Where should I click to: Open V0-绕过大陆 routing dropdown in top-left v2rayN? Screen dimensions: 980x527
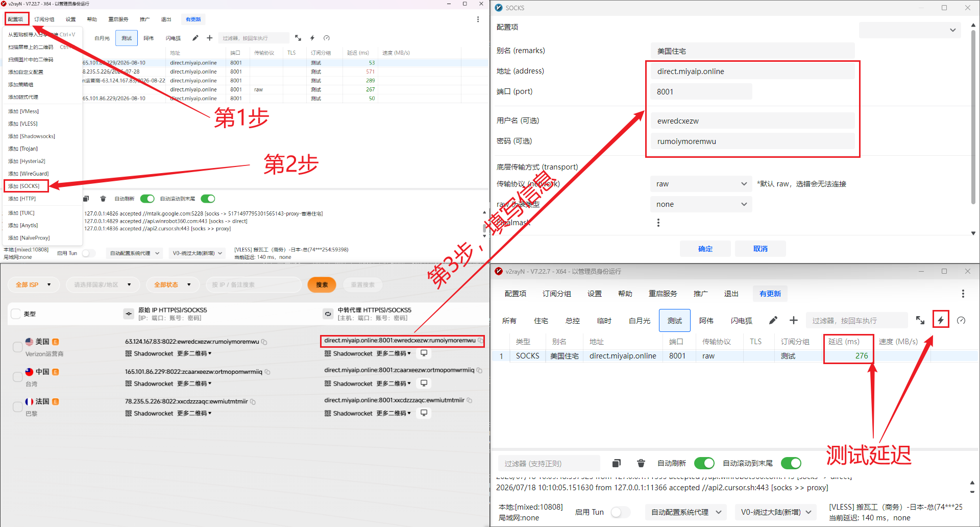click(x=198, y=253)
